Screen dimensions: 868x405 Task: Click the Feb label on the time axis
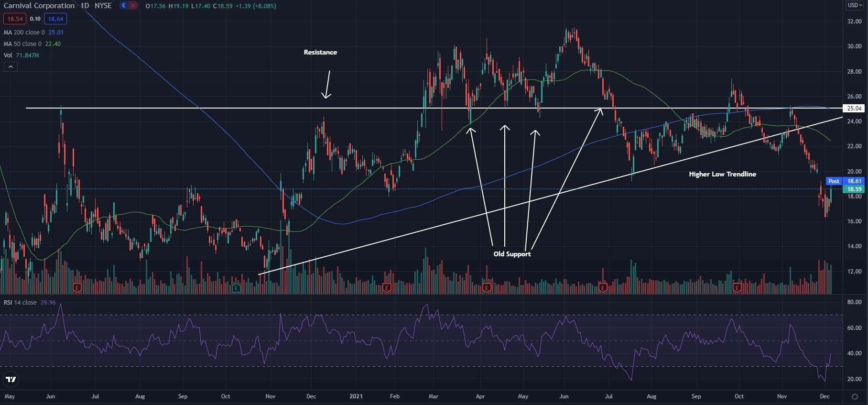395,396
